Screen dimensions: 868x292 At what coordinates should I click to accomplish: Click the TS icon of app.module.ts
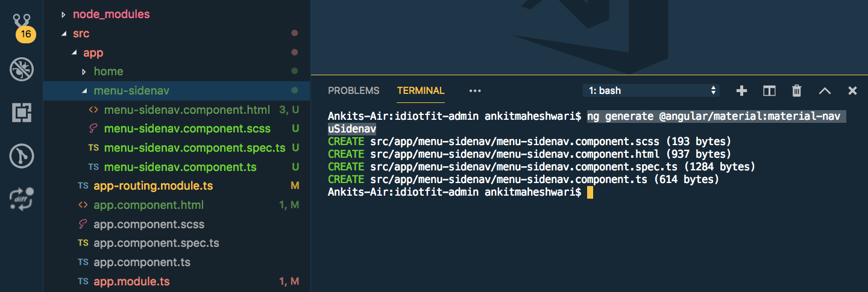click(83, 282)
